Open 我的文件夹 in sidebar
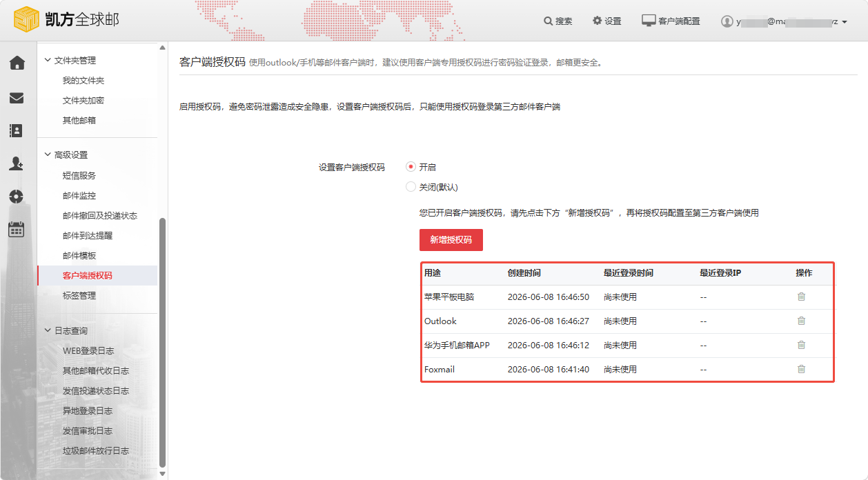Image resolution: width=868 pixels, height=480 pixels. point(83,81)
